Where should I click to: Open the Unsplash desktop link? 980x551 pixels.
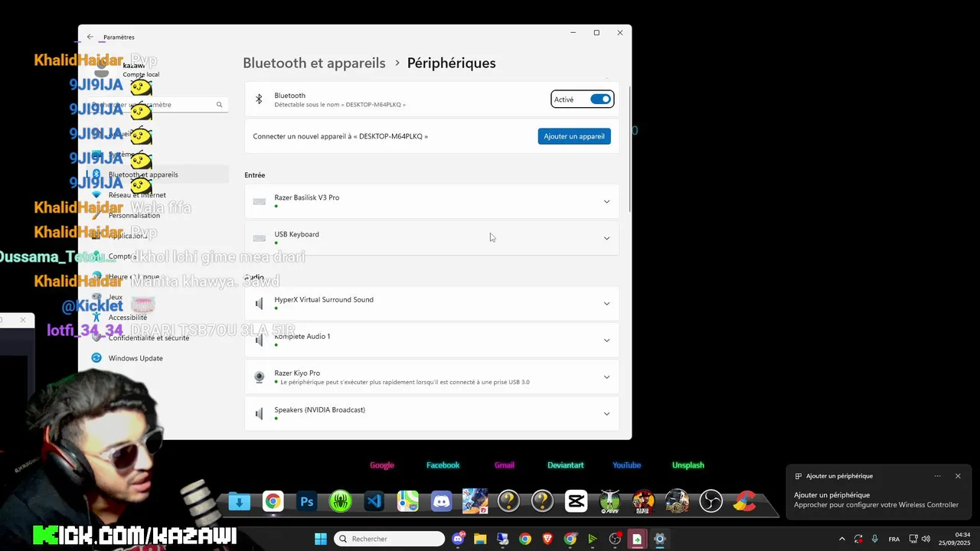coord(688,465)
